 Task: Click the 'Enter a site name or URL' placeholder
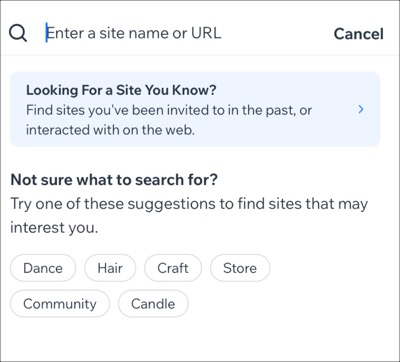point(133,33)
